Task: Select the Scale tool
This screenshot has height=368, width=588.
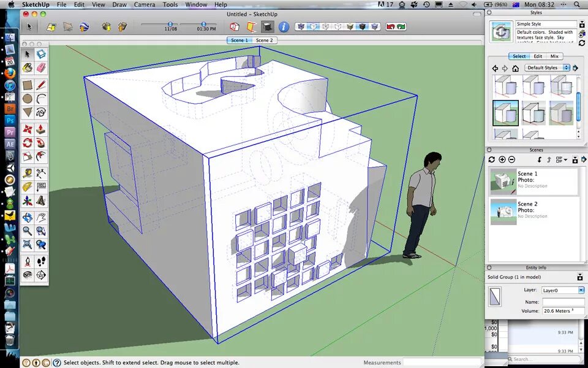Action: (x=28, y=156)
